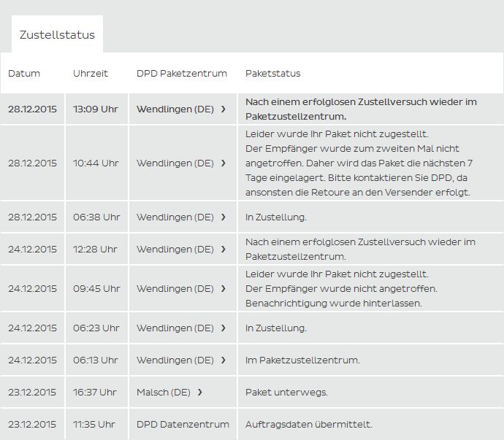Click chevron next to Wendlingen at 06:23 Uhr
Screen dimensions: 504x440
pyautogui.click(x=224, y=328)
